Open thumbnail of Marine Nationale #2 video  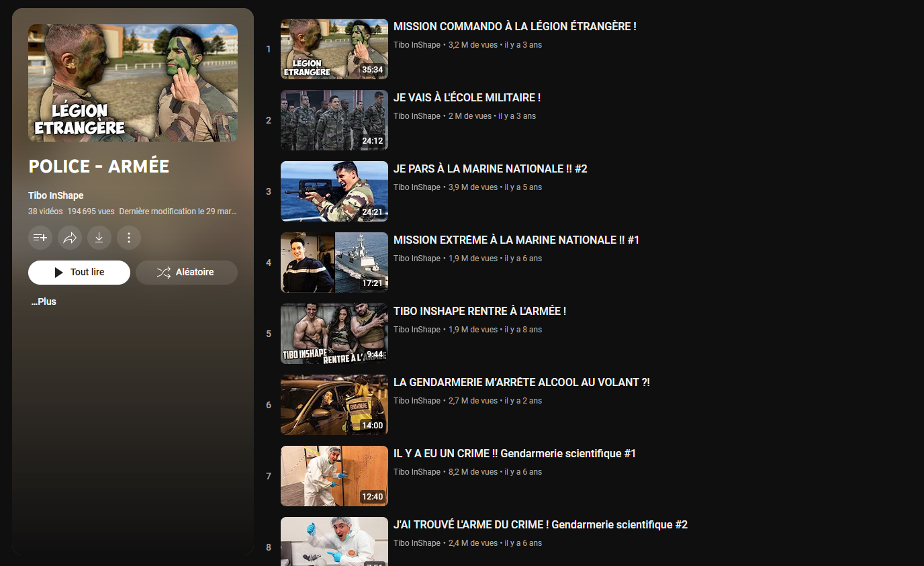click(334, 191)
